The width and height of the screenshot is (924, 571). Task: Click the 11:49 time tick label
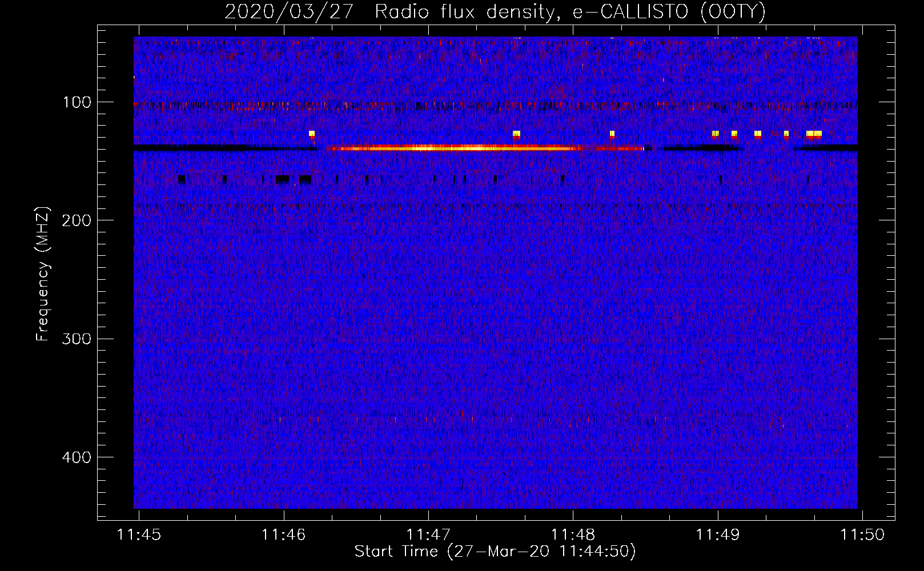coord(718,534)
